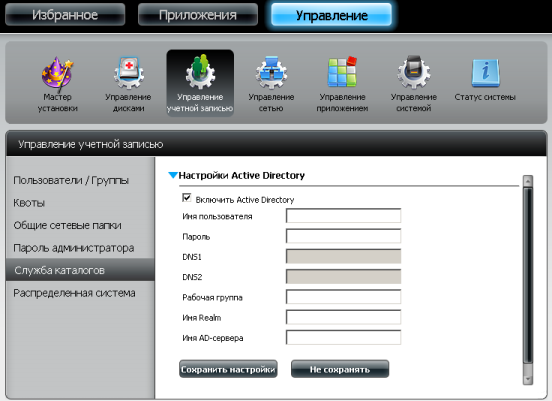Open the Мастер установки wizard icon

[x=57, y=74]
